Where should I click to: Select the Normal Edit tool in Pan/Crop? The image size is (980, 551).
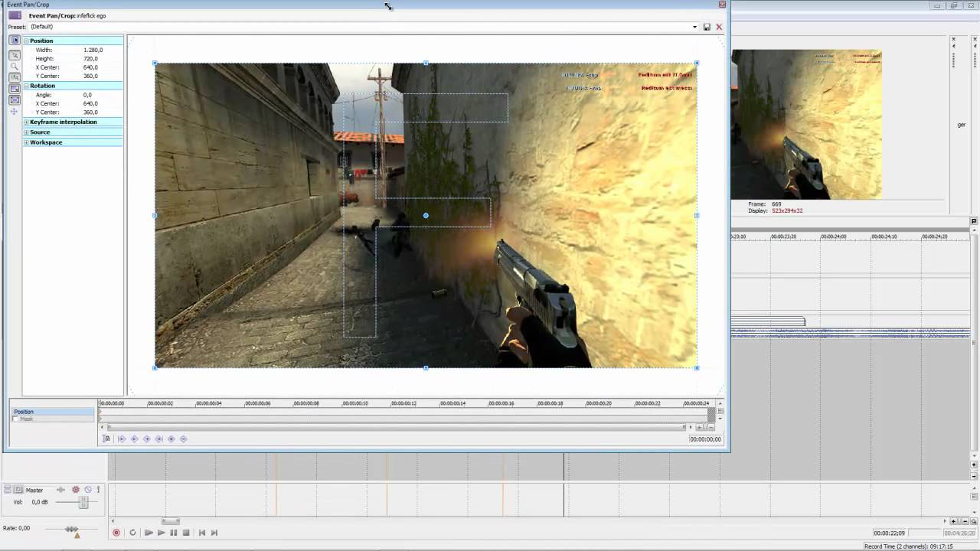(15, 55)
